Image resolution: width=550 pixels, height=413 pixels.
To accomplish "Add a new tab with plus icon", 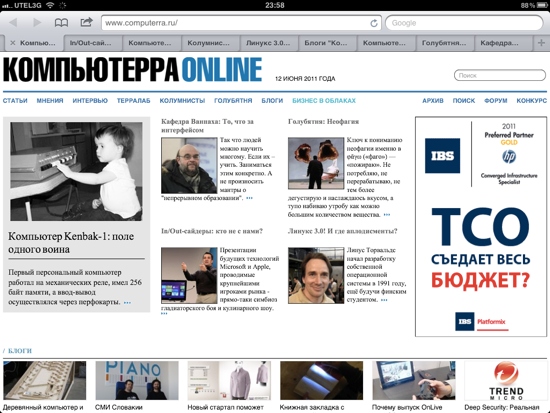I will click(x=541, y=43).
